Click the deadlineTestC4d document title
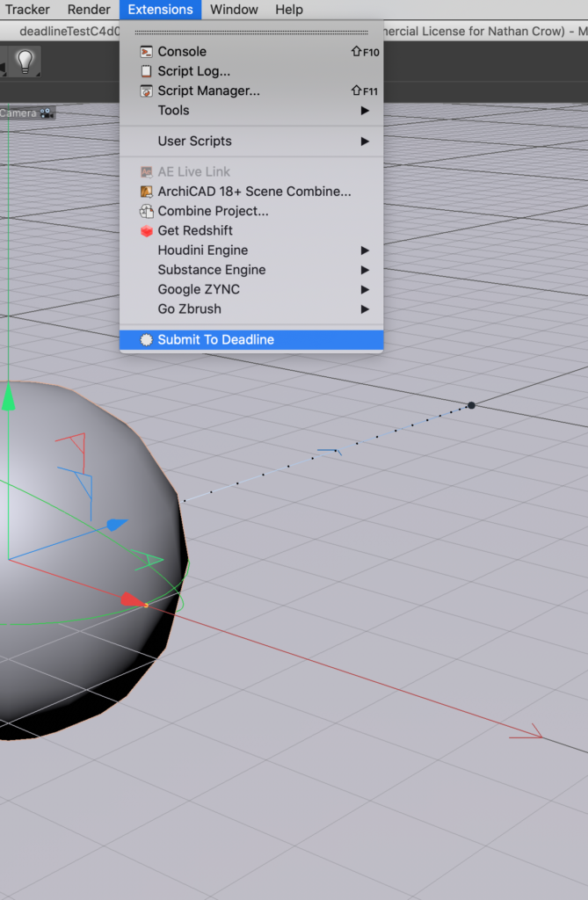Image resolution: width=588 pixels, height=900 pixels. coord(69,31)
